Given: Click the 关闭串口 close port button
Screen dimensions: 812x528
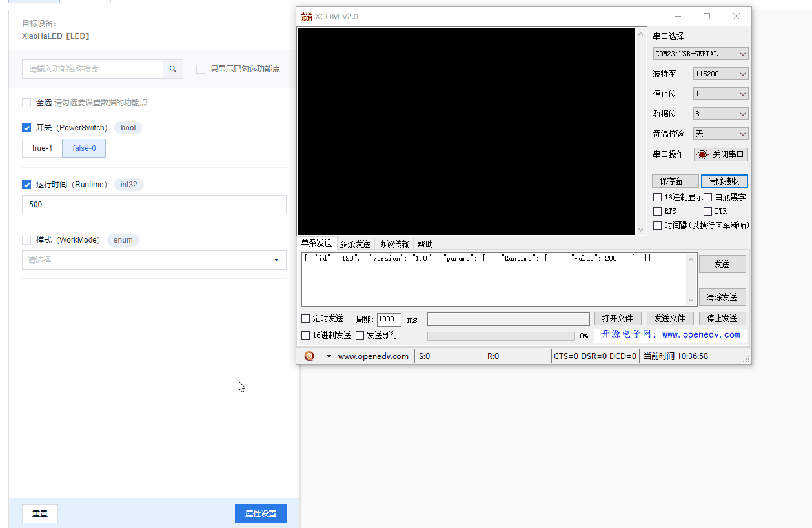Looking at the screenshot, I should point(721,155).
